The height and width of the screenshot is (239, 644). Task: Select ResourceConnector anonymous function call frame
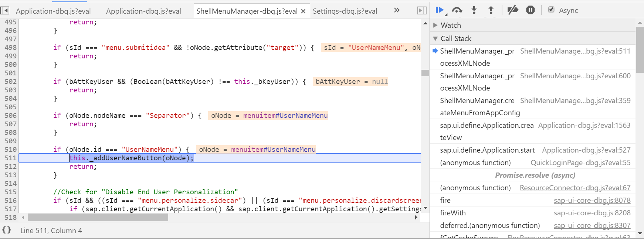tap(532, 188)
